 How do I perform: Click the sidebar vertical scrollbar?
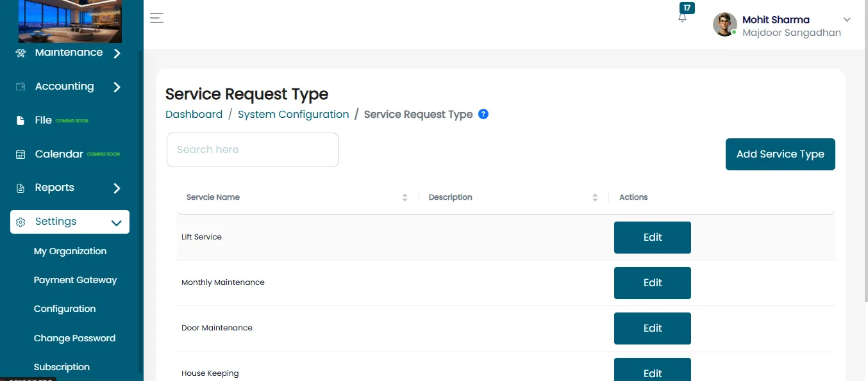(140, 211)
